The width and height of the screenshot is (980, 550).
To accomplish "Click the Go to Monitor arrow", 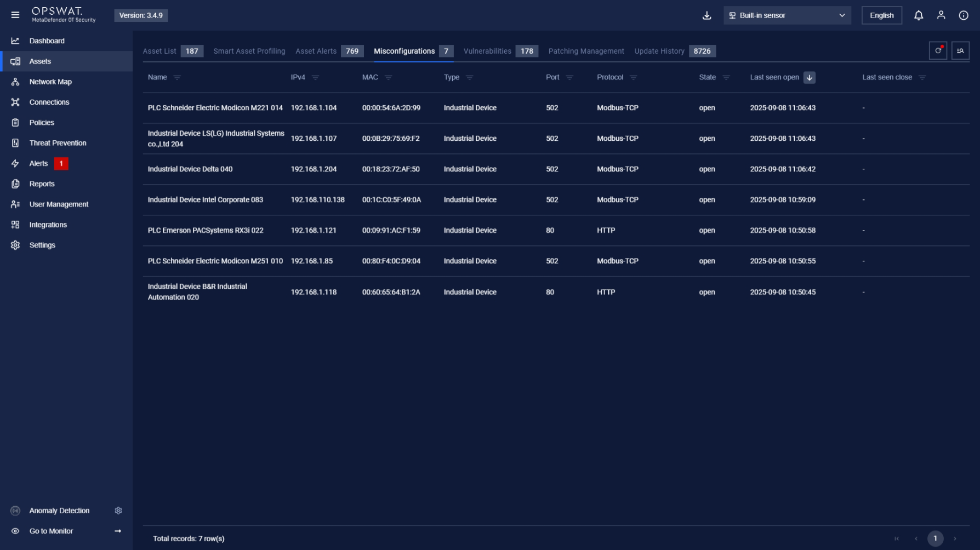I will point(118,531).
